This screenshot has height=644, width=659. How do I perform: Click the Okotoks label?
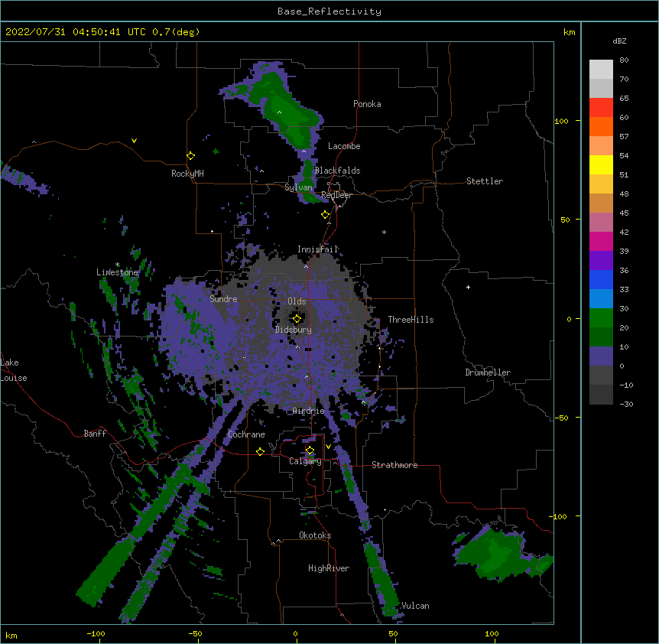click(315, 535)
